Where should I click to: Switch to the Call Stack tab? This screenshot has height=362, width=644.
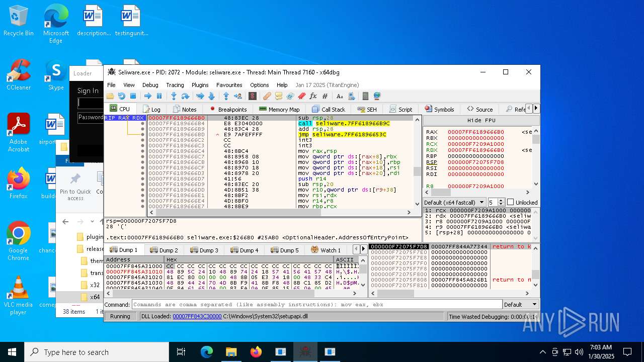329,109
